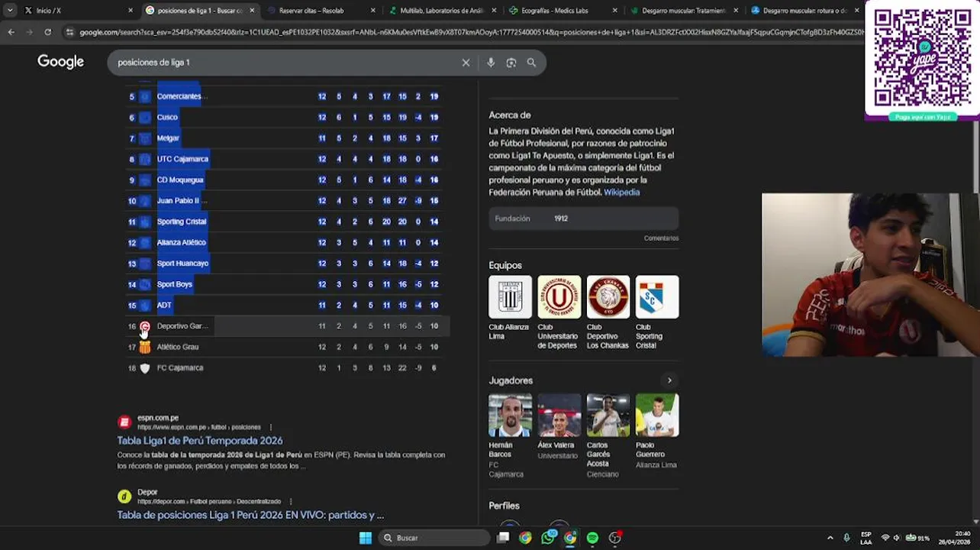Screen dimensions: 980x550
Task: Click Comentarios under knowledge panel
Action: 661,238
